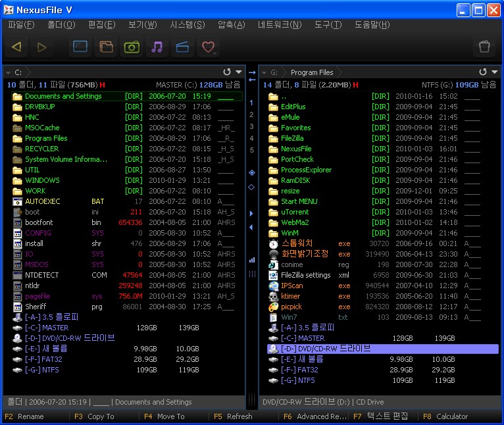Click the recycle bin icon in toolbar
Viewport: 504px width, 425px height.
pyautogui.click(x=484, y=47)
